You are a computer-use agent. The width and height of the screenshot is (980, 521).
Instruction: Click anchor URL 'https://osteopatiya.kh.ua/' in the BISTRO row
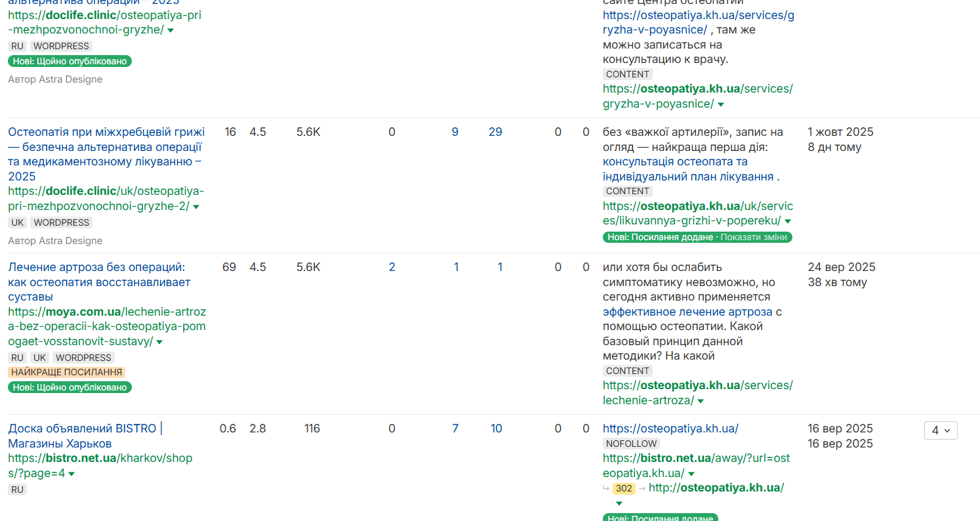click(670, 428)
